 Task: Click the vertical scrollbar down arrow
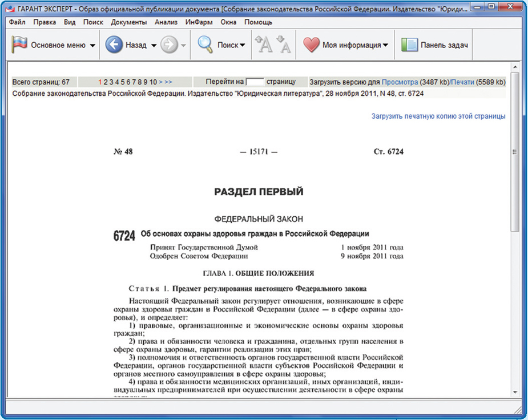pyautogui.click(x=515, y=392)
